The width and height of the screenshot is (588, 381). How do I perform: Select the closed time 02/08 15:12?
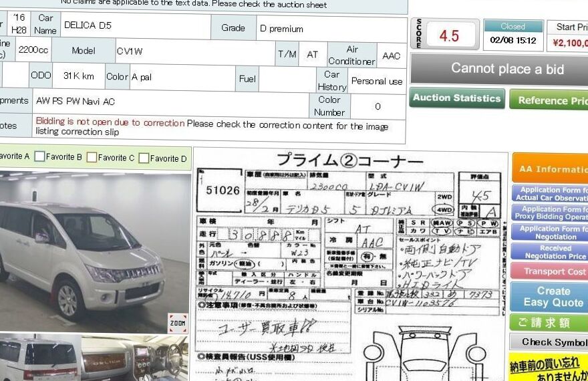(x=512, y=41)
